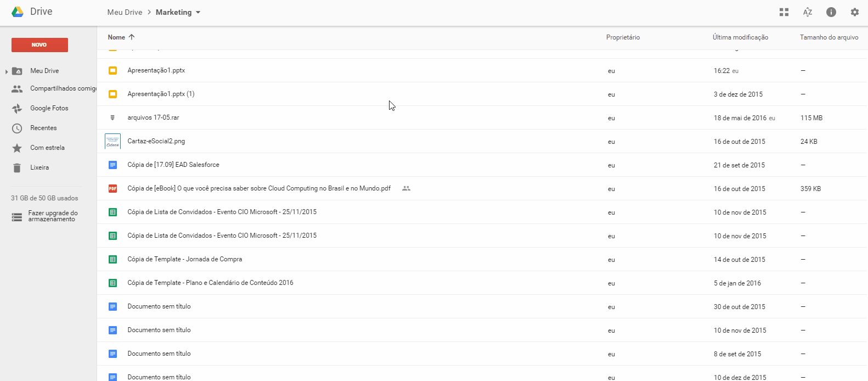Click docs icon of Documento modified 8 de set

(x=112, y=354)
